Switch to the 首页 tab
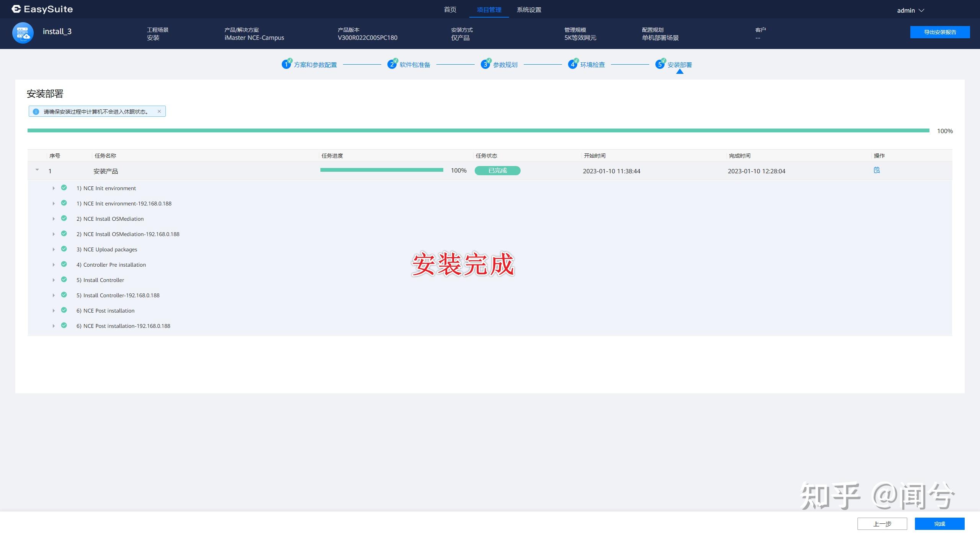 [450, 10]
